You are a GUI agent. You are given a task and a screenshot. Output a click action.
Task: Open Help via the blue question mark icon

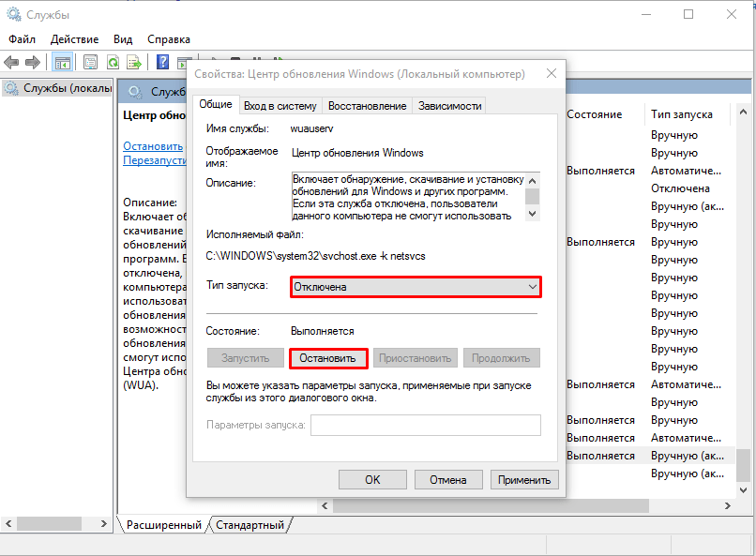[x=163, y=62]
